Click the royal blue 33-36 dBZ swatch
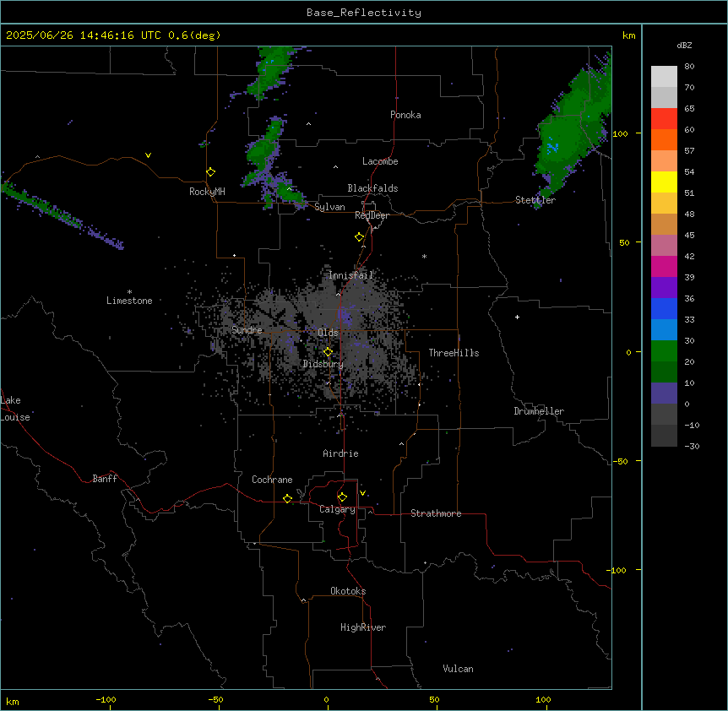This screenshot has height=711, width=728. 664,308
